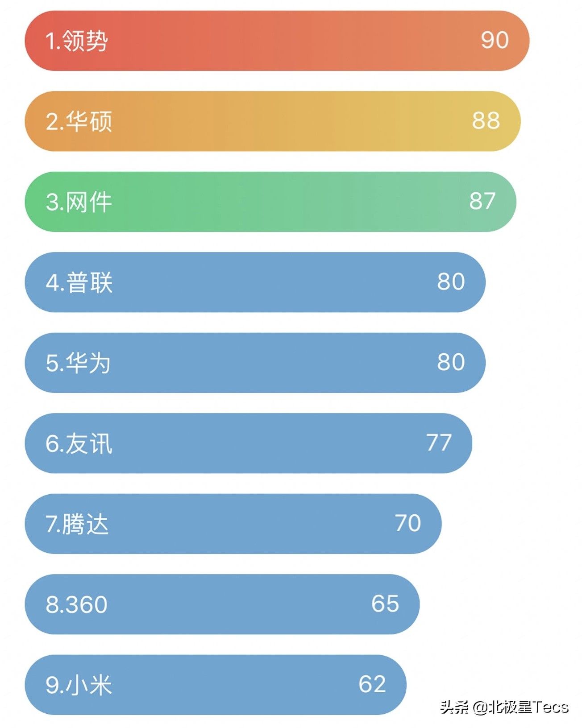The width and height of the screenshot is (582, 728).
Task: Open the 头条 @北极星Tecs watermark link
Action: point(504,707)
